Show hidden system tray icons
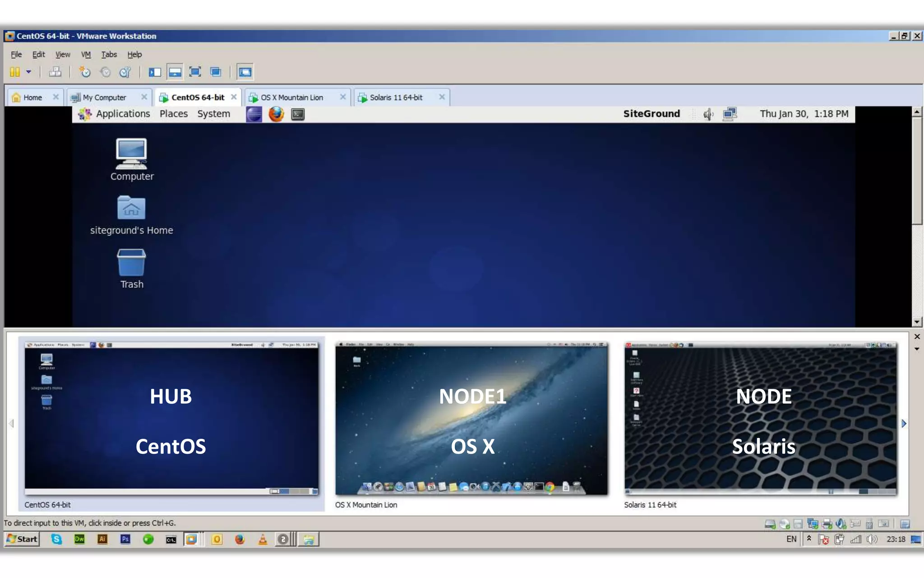Image resolution: width=924 pixels, height=578 pixels. tap(809, 538)
